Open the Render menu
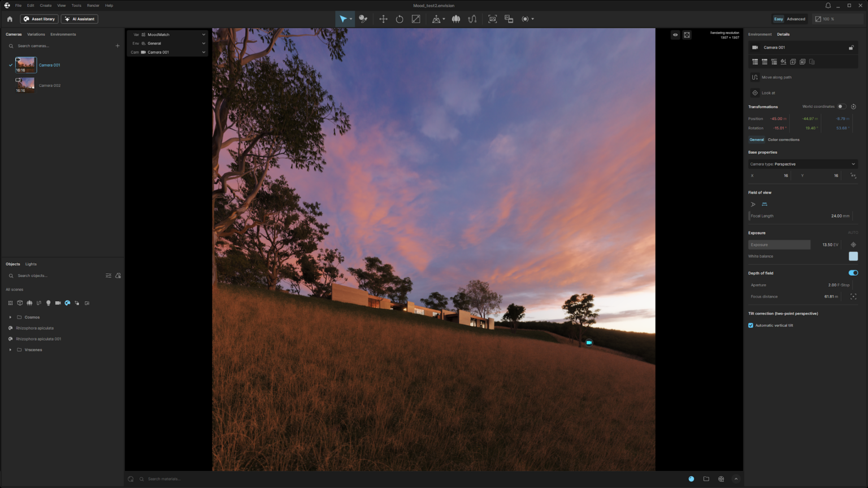 93,6
